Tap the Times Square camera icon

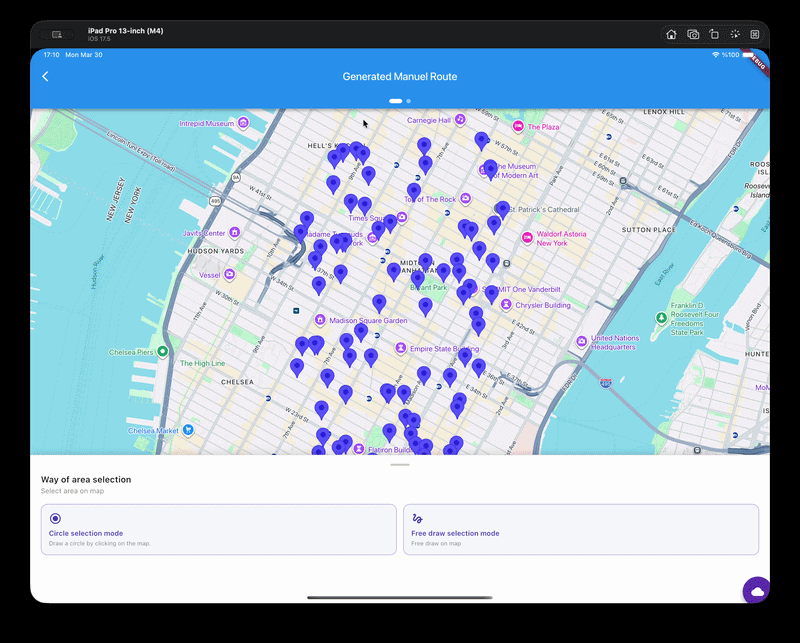point(402,217)
